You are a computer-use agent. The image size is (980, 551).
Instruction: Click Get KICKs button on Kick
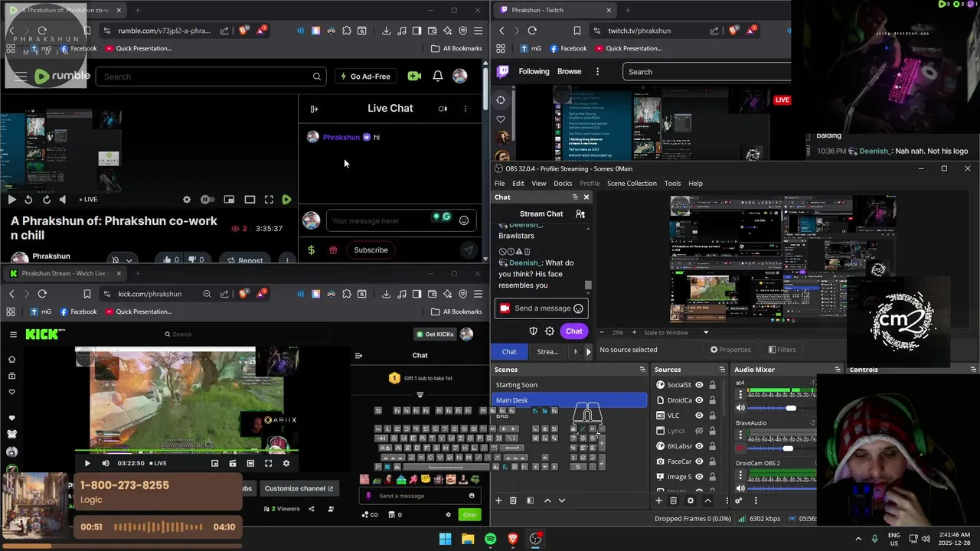pyautogui.click(x=434, y=334)
